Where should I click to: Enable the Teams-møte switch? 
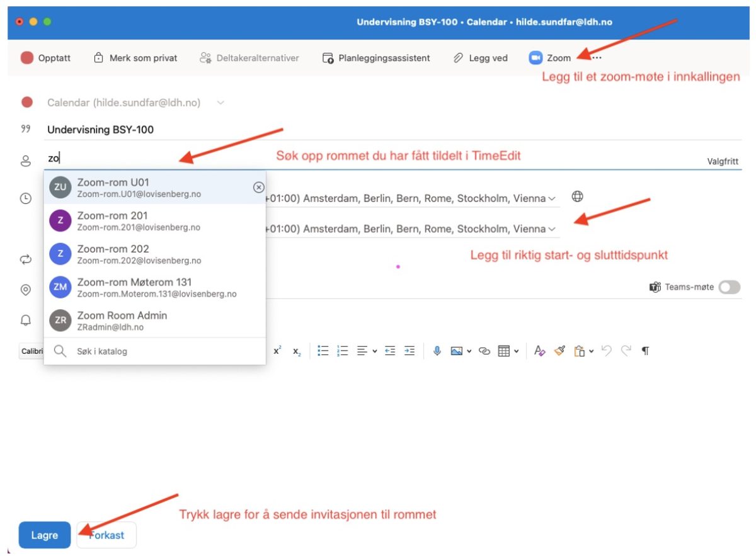pos(729,287)
